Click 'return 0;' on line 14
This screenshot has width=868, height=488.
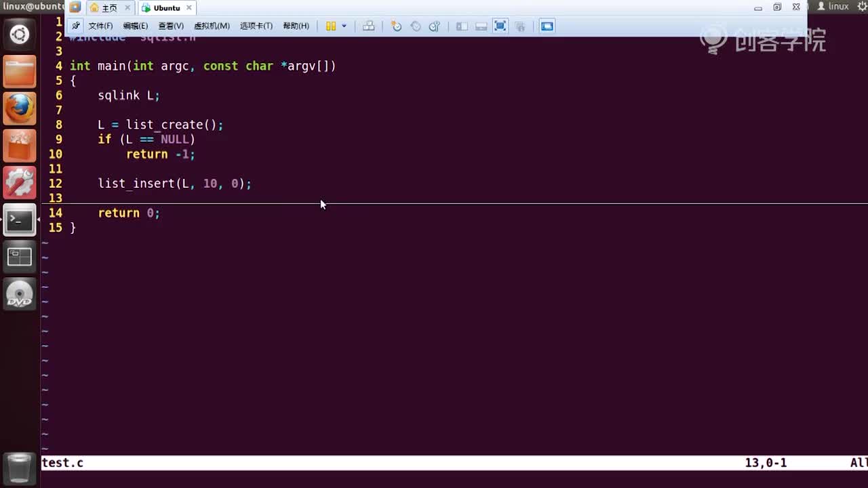pos(129,213)
